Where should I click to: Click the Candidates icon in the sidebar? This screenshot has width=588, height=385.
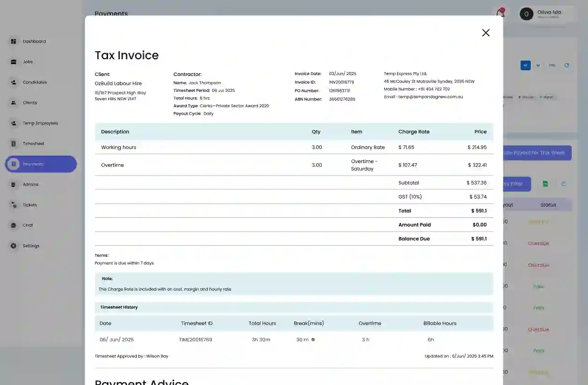pos(14,82)
